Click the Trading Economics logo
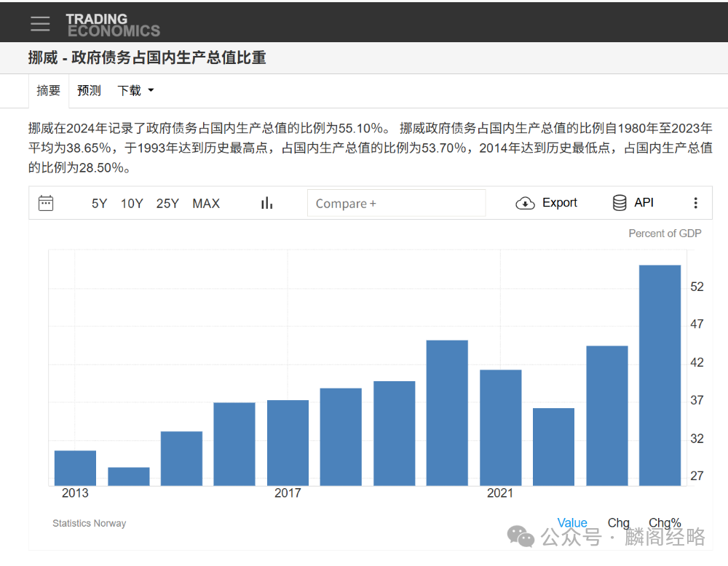This screenshot has width=728, height=566. click(112, 25)
